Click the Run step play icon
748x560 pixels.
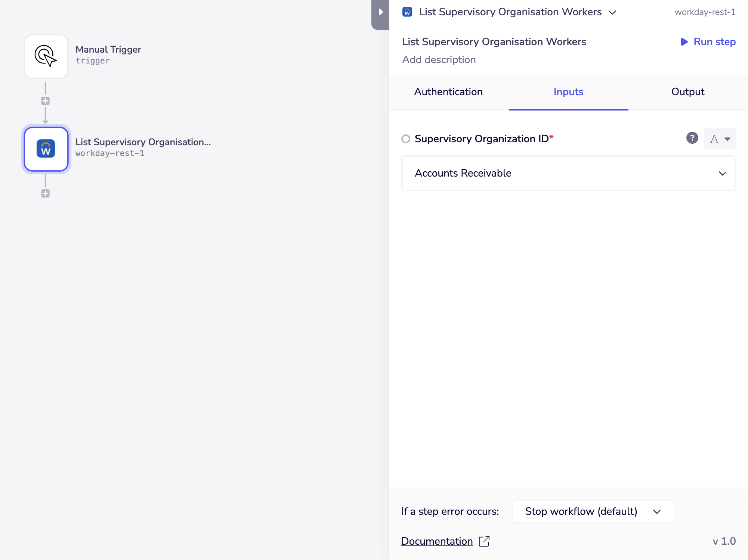coord(684,42)
